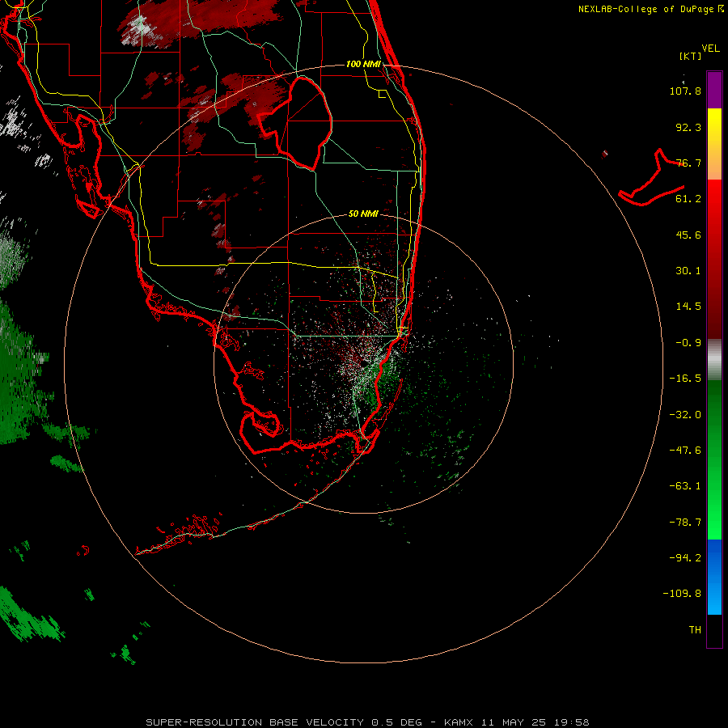Click the -0.9 legend value

(x=688, y=343)
